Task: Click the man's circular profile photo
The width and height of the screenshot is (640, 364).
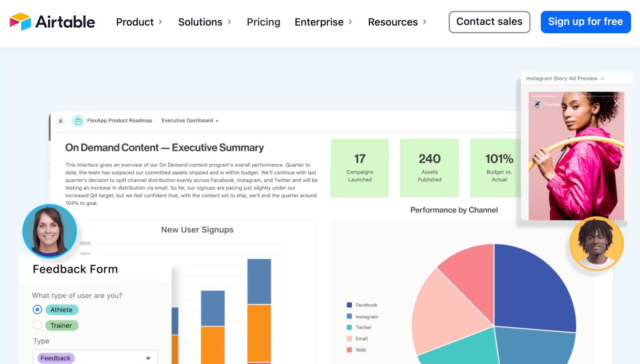Action: click(596, 243)
